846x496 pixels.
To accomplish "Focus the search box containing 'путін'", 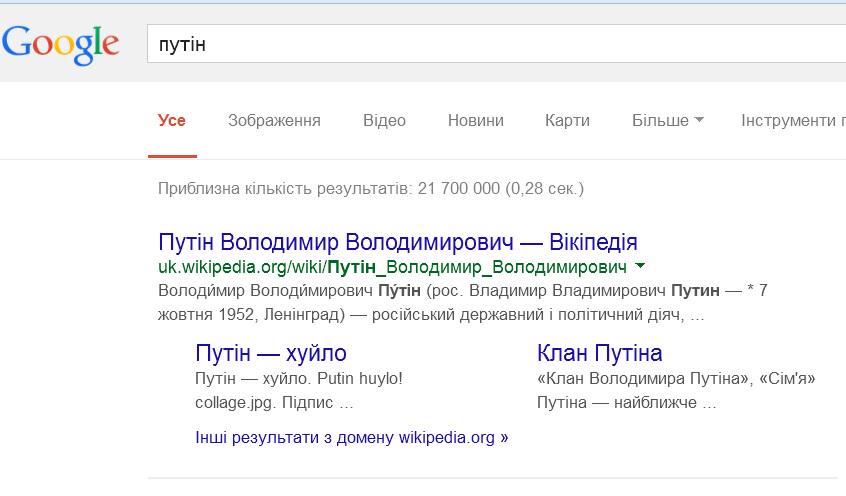I will pyautogui.click(x=496, y=44).
